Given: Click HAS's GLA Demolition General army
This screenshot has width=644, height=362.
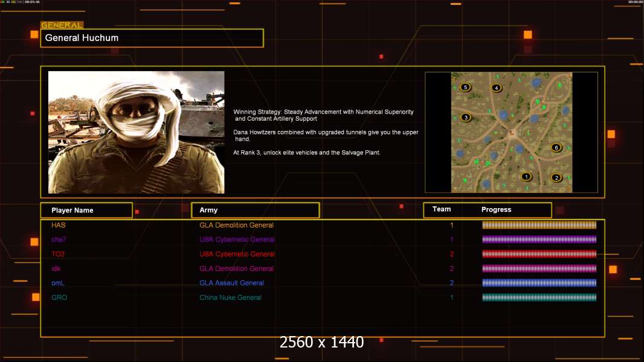Looking at the screenshot, I should click(x=237, y=225).
